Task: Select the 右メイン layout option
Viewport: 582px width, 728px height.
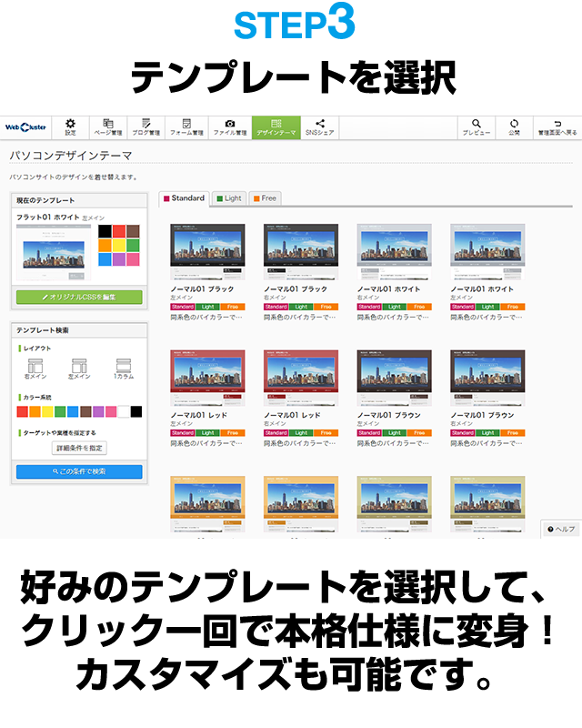Action: tap(35, 369)
